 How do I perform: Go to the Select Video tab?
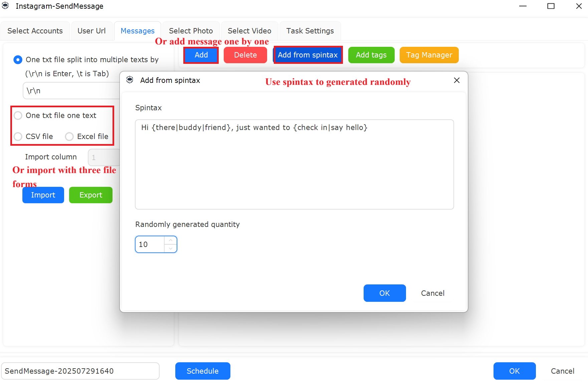(x=249, y=31)
